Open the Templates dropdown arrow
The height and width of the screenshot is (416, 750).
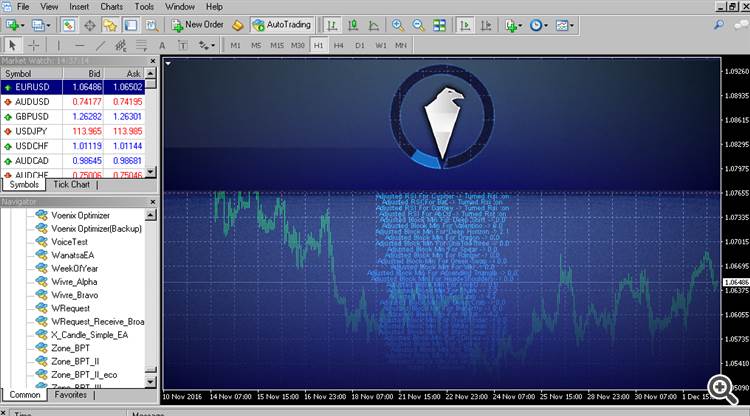coord(572,25)
